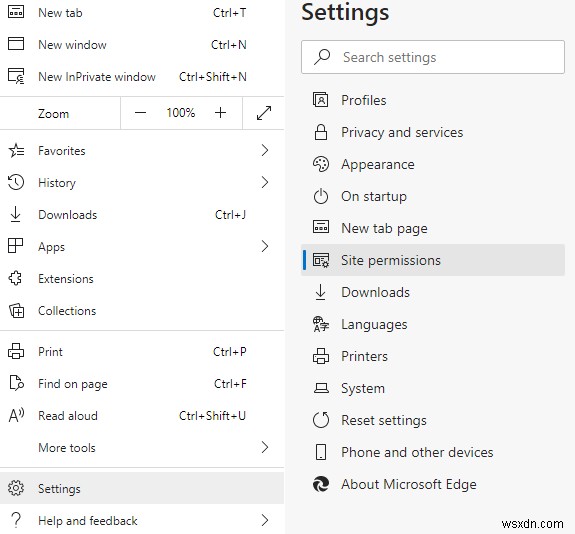Click the History clock icon

click(x=16, y=182)
